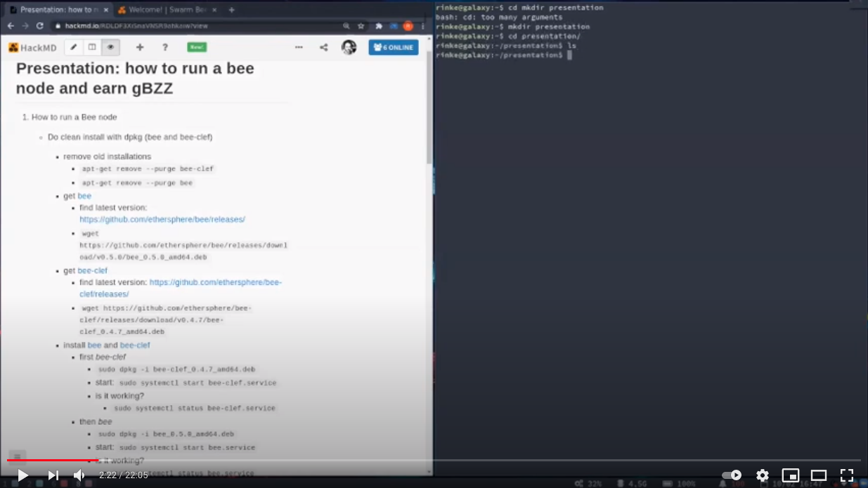Open a new browser tab

232,10
